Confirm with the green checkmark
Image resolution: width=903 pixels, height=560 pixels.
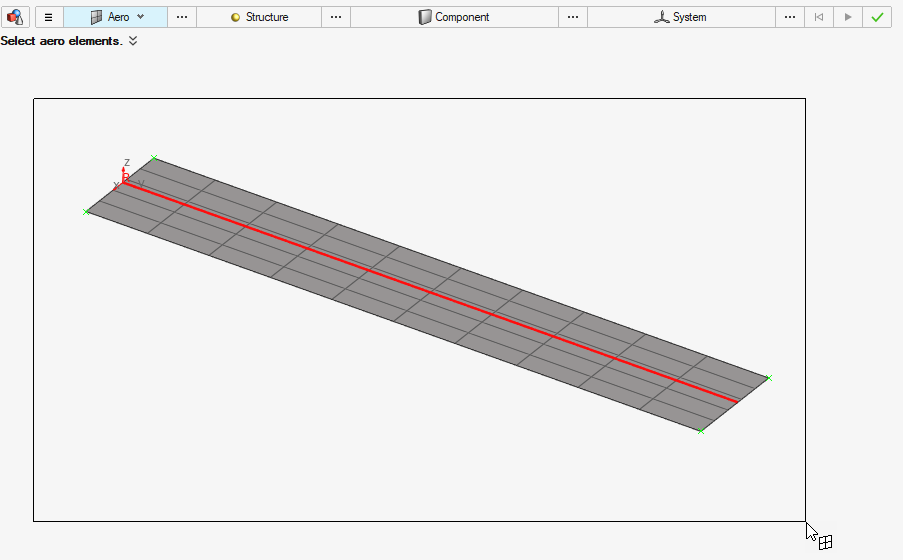coord(877,17)
